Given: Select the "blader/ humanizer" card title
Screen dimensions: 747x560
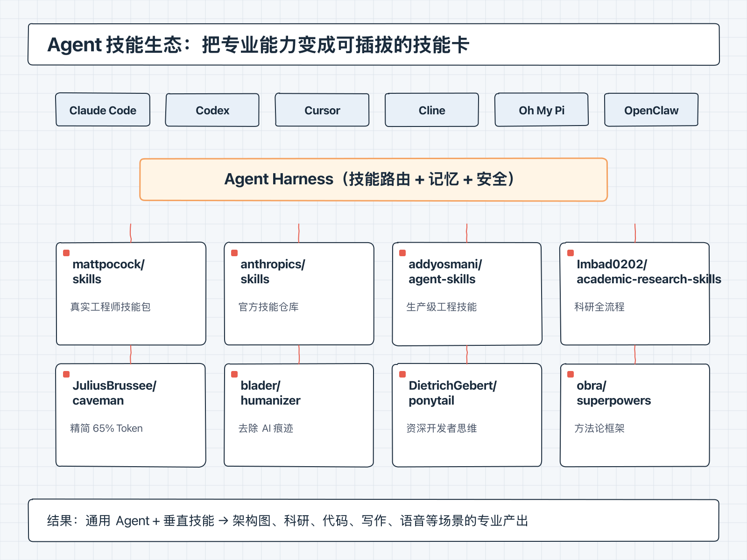Looking at the screenshot, I should (270, 393).
